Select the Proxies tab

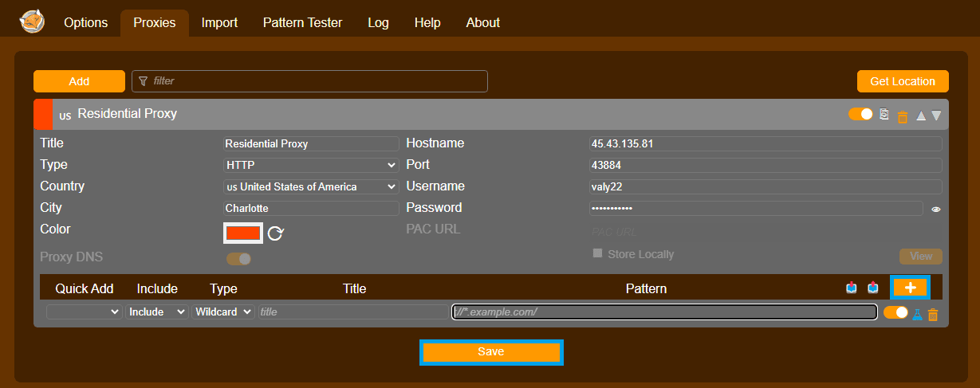coord(155,22)
